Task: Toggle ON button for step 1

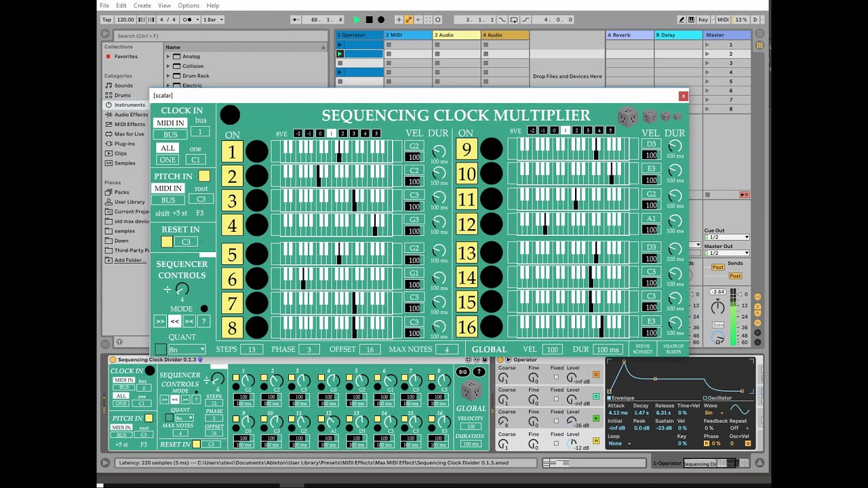Action: click(232, 151)
